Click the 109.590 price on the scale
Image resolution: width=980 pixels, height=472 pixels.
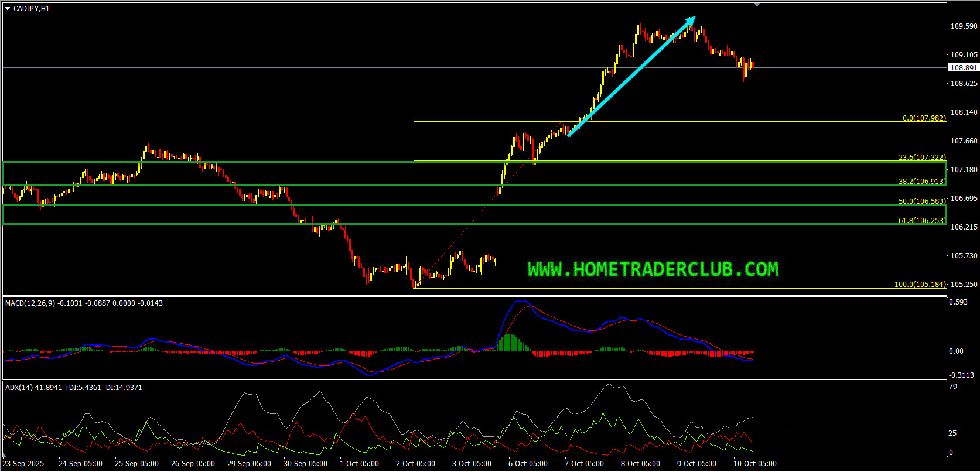point(964,26)
